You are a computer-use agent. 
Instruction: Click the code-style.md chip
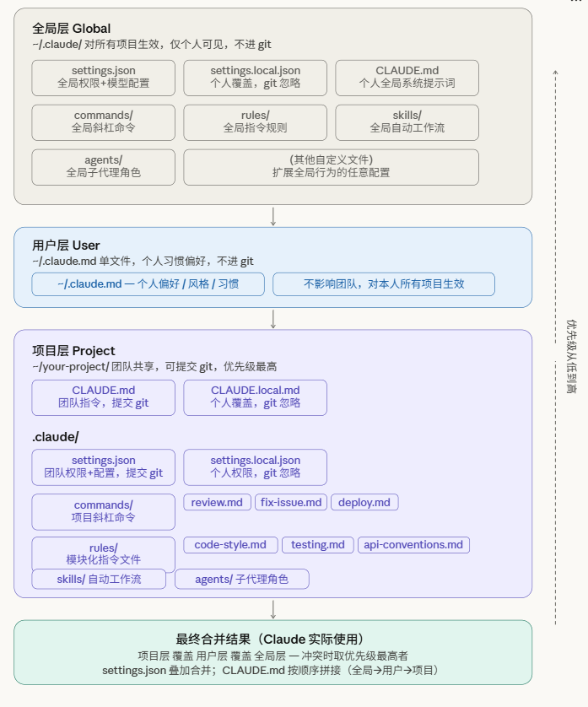[230, 545]
